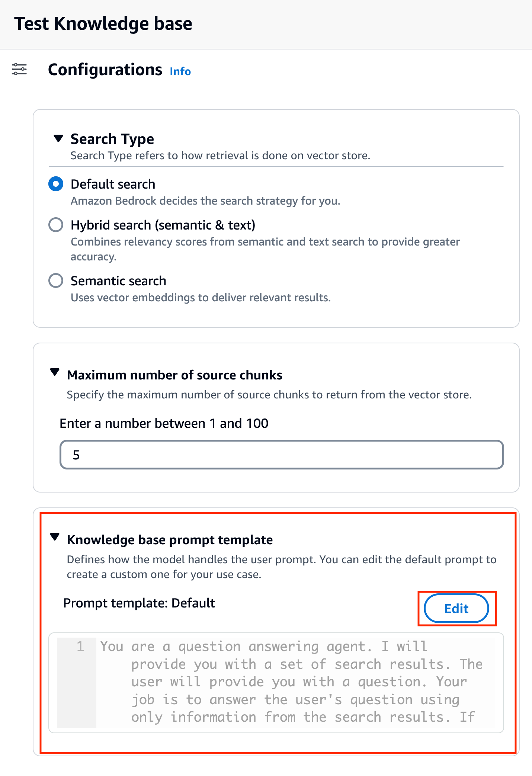The image size is (532, 776).
Task: Click the Search Type heading
Action: click(112, 139)
